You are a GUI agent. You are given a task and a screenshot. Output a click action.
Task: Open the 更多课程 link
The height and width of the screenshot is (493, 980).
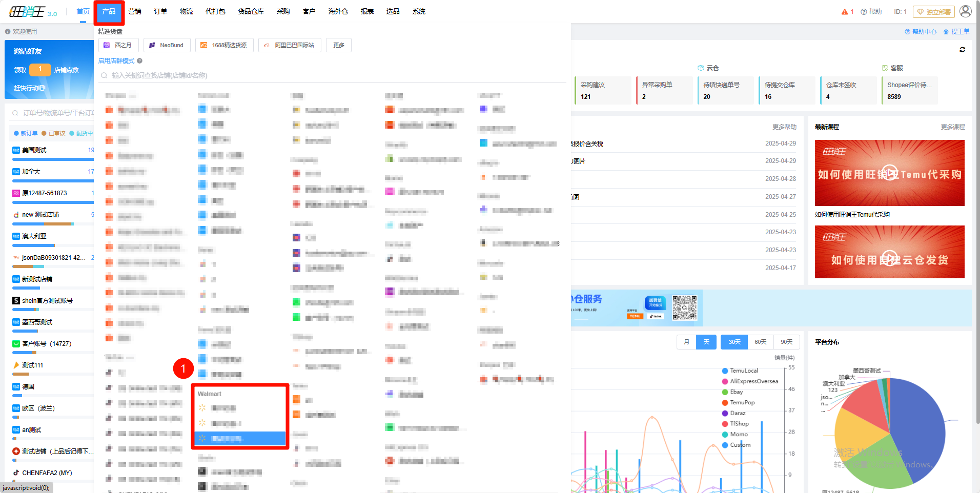[953, 127]
